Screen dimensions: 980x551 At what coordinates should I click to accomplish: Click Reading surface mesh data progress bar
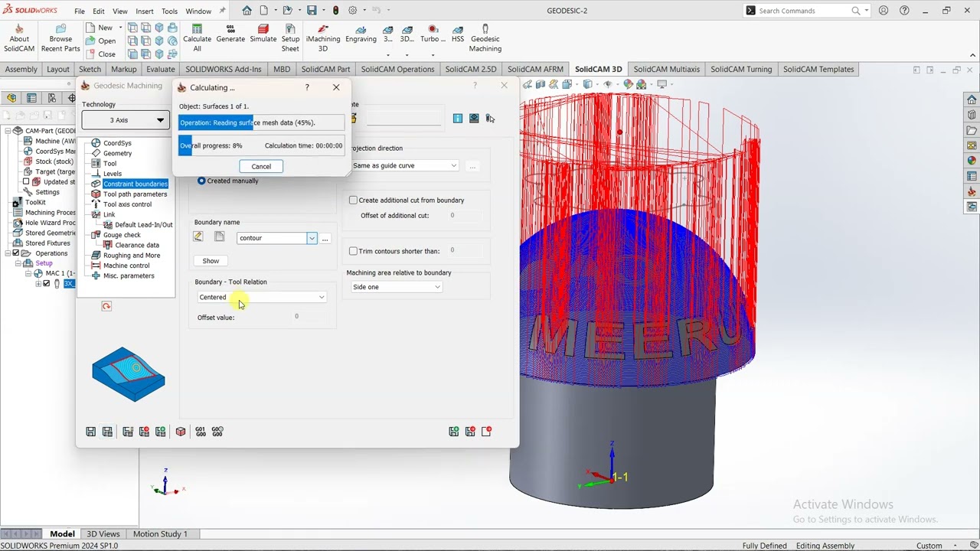(262, 122)
